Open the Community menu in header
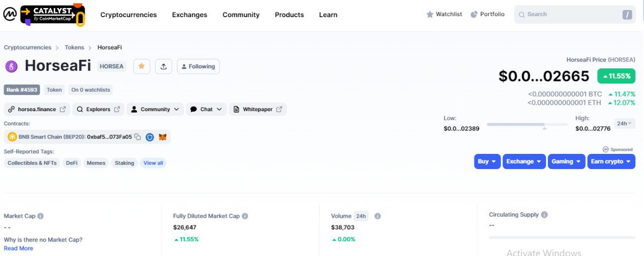 click(241, 15)
